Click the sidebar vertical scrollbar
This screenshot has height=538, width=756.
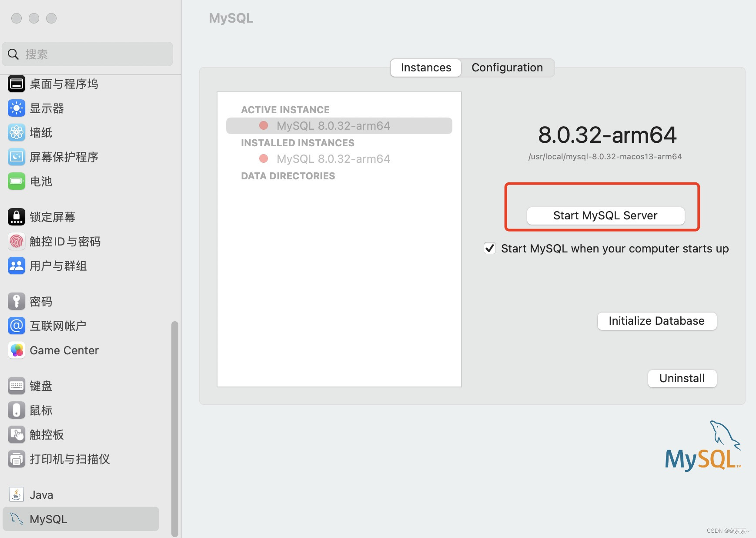tap(175, 429)
